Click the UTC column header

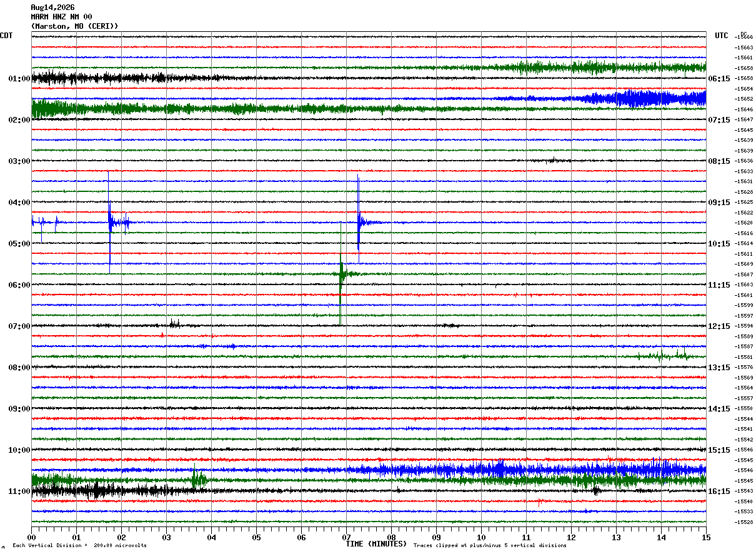pos(722,36)
